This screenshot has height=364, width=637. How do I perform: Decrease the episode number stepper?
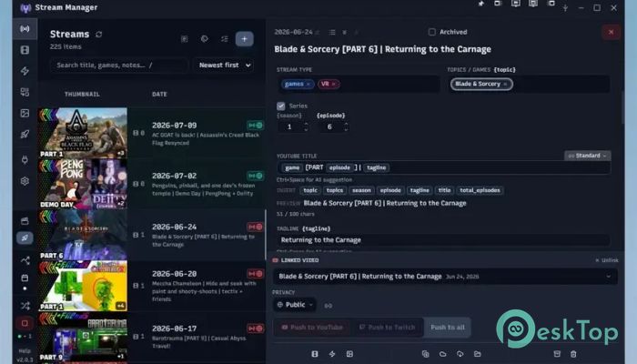coord(346,129)
